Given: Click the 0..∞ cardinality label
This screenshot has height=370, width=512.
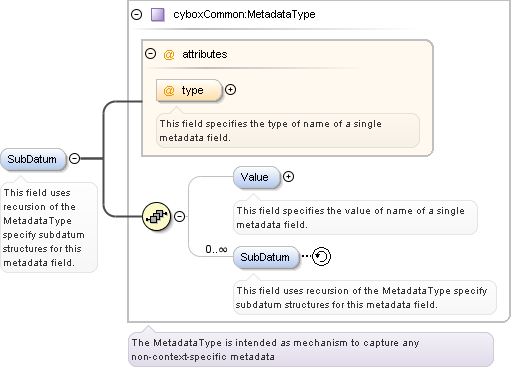Looking at the screenshot, I should [216, 249].
